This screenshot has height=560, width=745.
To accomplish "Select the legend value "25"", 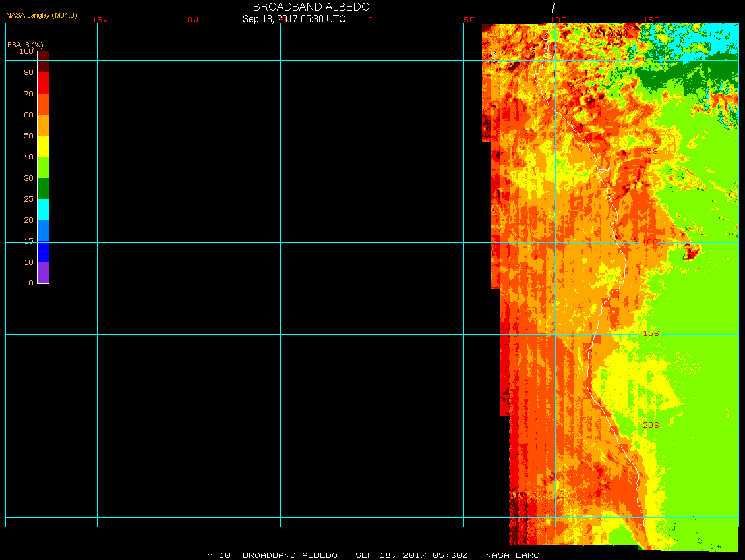I will click(29, 199).
